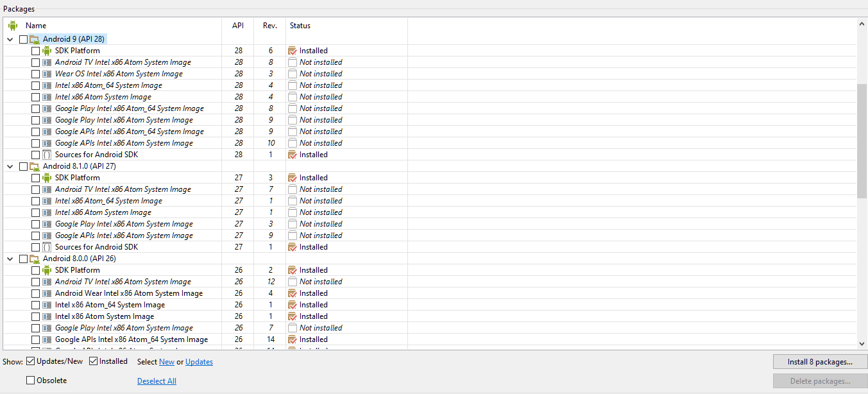The image size is (868, 394).
Task: Click the Install 8 packages button
Action: [820, 362]
